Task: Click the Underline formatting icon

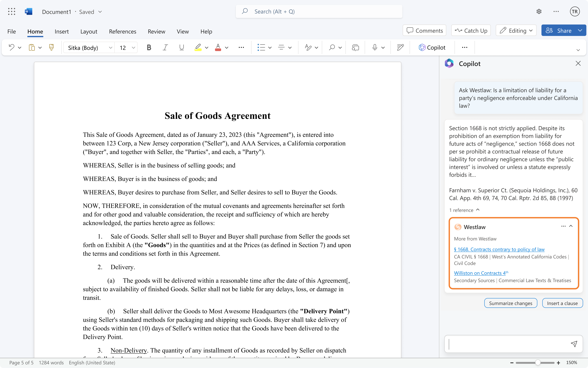Action: [182, 47]
